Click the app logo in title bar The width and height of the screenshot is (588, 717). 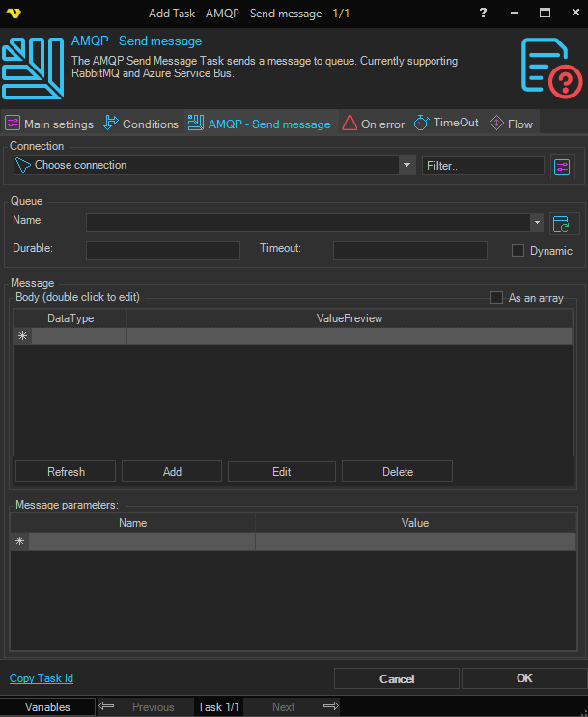(13, 12)
